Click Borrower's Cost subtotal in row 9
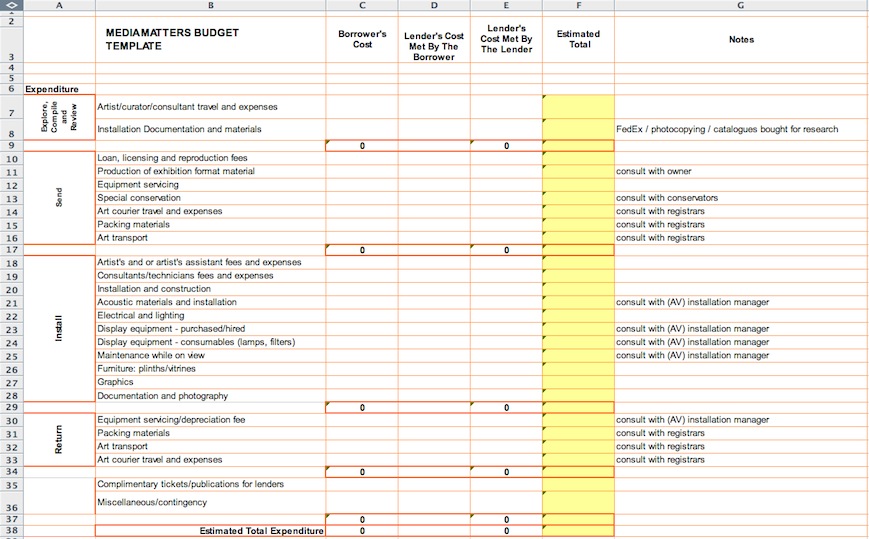The height and width of the screenshot is (539, 869). pos(362,146)
